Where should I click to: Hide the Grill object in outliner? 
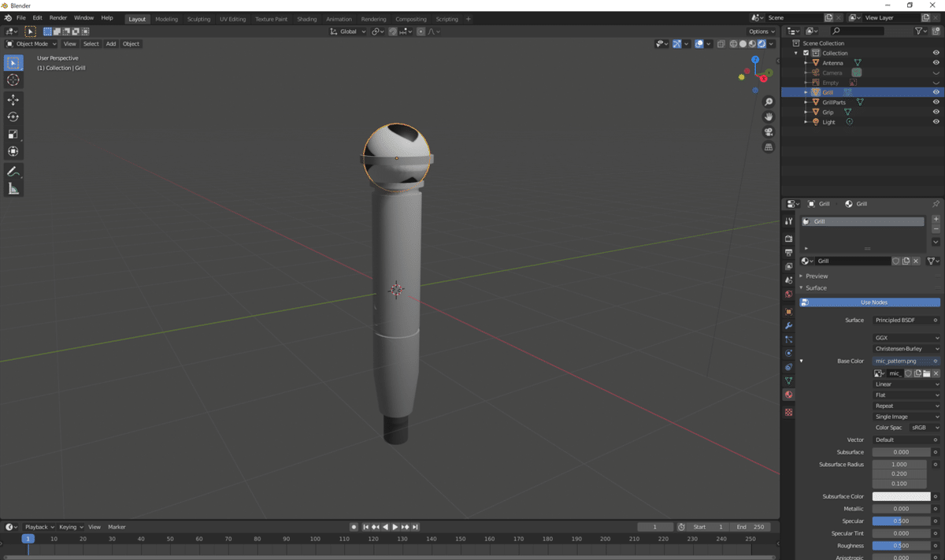pyautogui.click(x=936, y=92)
